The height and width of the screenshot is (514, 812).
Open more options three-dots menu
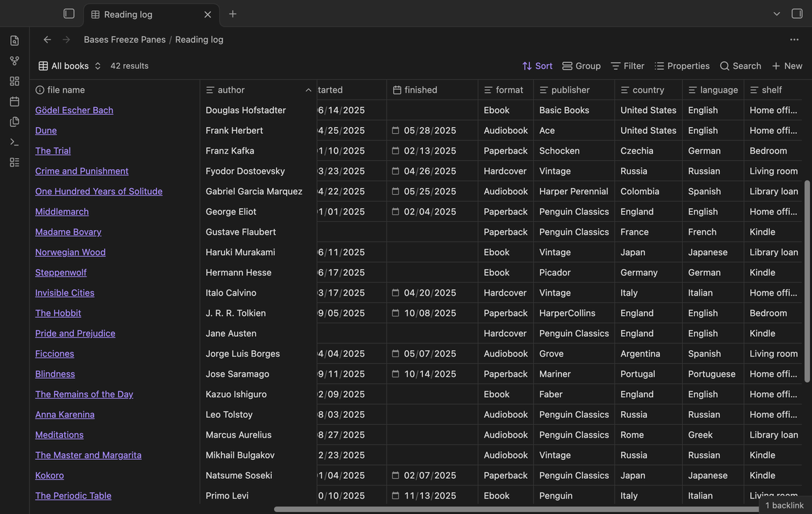coord(794,39)
